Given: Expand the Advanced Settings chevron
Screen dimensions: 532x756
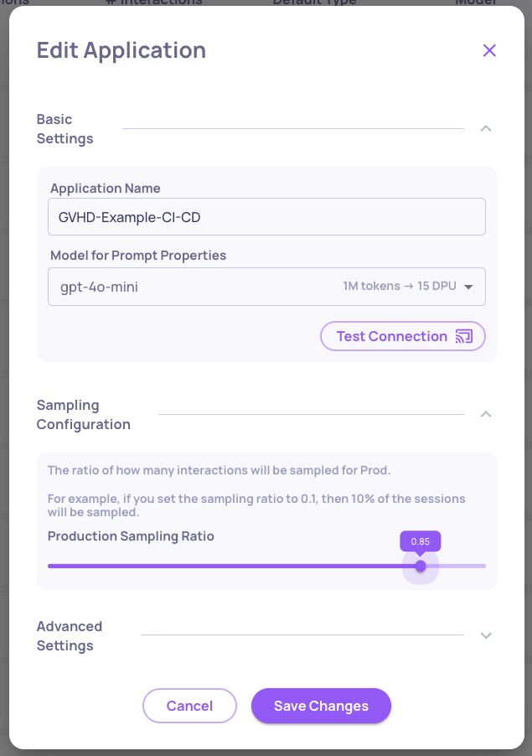Looking at the screenshot, I should tap(486, 635).
